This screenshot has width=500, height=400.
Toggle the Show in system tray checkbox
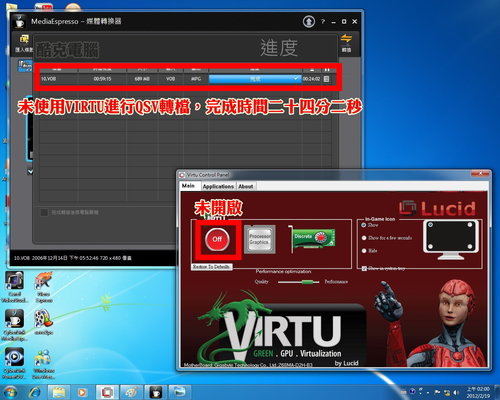coord(364,268)
